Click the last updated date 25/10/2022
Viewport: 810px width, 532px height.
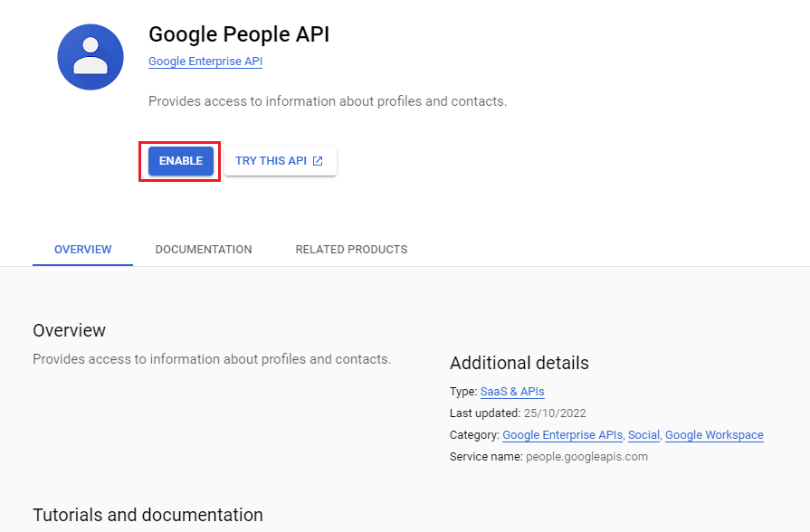pyautogui.click(x=555, y=413)
